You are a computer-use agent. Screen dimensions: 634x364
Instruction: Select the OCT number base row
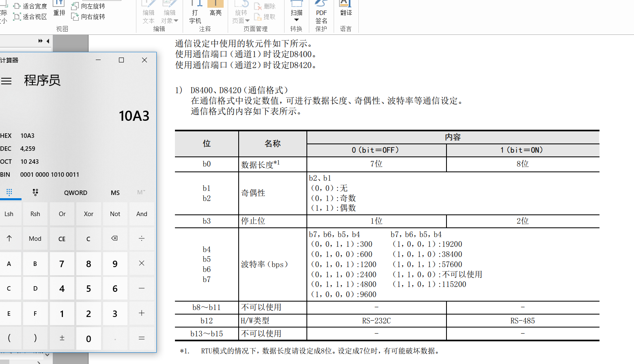coord(6,162)
